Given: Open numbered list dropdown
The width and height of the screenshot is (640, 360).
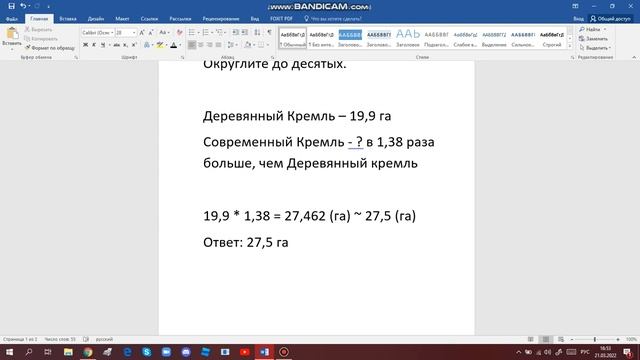Looking at the screenshot, I should pyautogui.click(x=212, y=33).
